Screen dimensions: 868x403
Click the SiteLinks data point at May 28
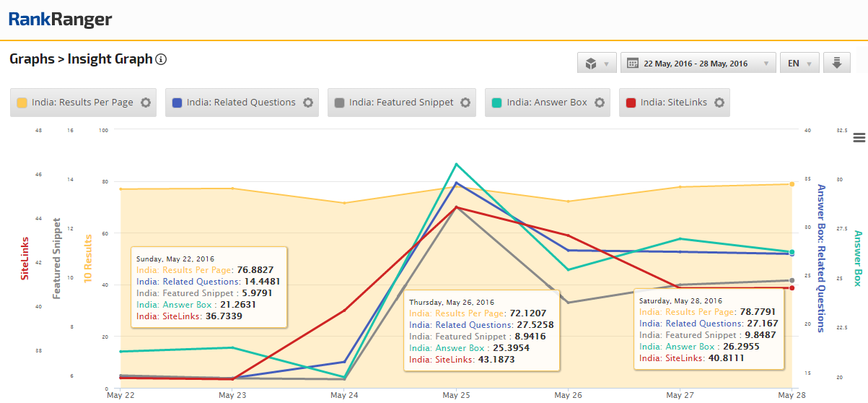[792, 288]
